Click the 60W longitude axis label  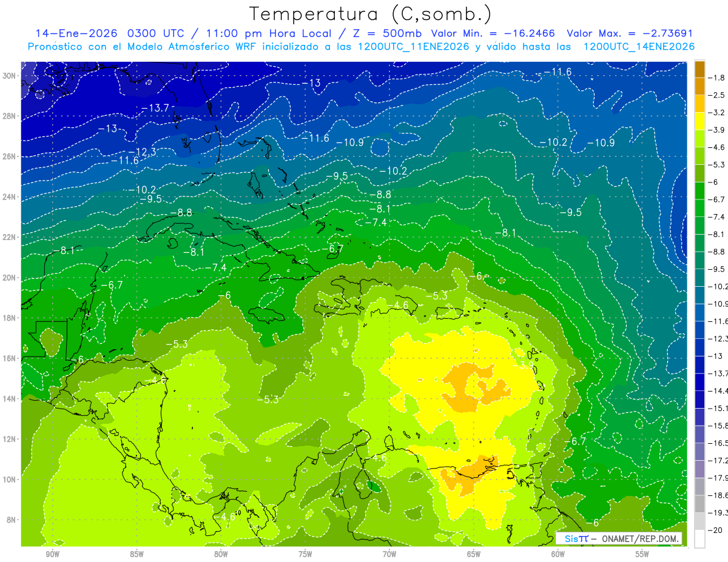[x=558, y=554]
